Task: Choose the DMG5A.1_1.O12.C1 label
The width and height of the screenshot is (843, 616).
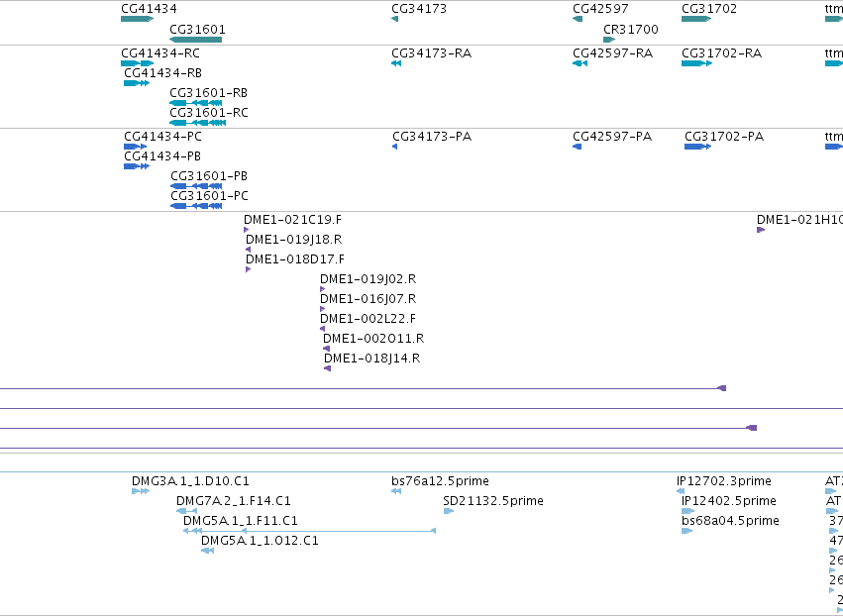Action: click(260, 542)
